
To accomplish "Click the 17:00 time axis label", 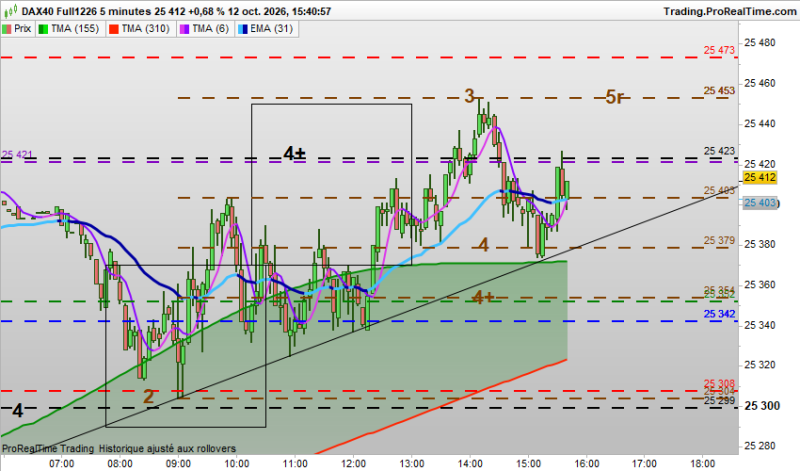I will [x=645, y=464].
